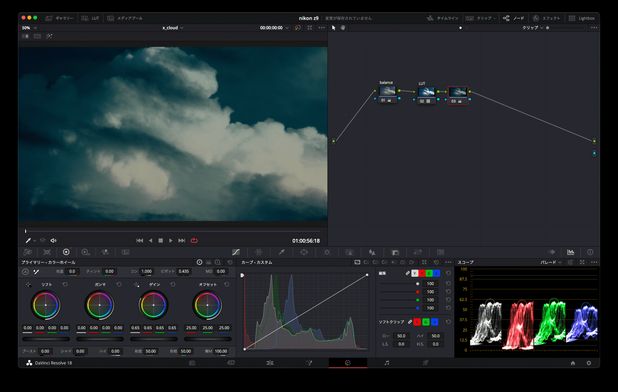Open the viewer timecode dropdown
Viewport: 618px width, 392px height.
tap(274, 28)
